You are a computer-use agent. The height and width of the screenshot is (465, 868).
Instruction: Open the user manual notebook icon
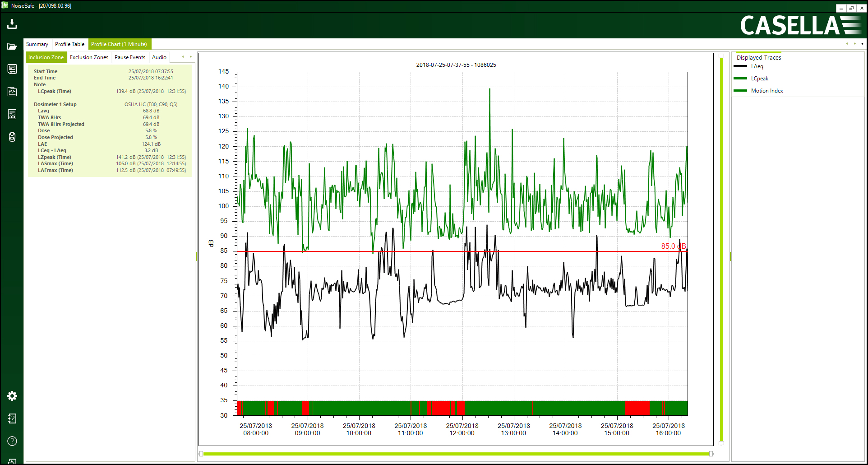[x=12, y=418]
